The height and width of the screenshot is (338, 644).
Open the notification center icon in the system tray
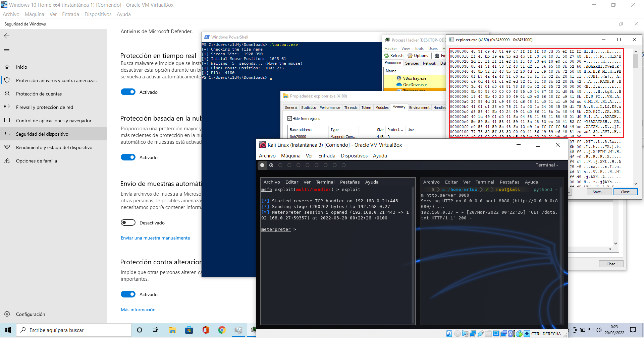[633, 330]
